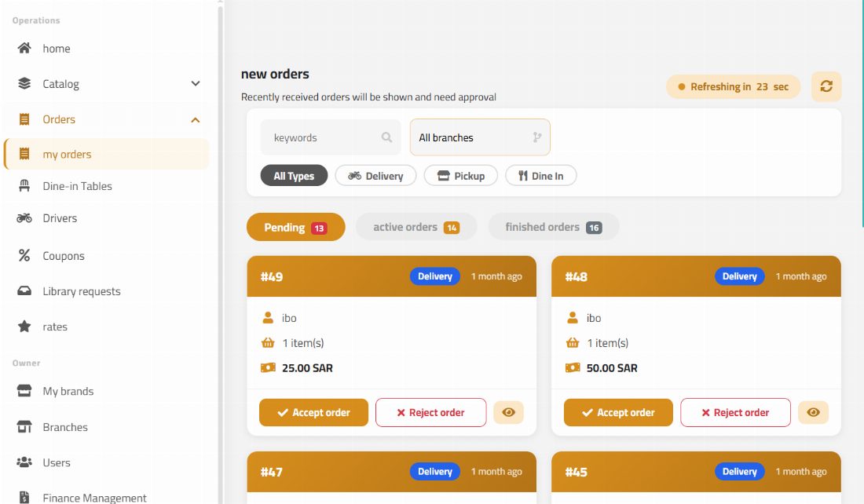View order #48 details eye icon
The width and height of the screenshot is (864, 504).
click(813, 413)
